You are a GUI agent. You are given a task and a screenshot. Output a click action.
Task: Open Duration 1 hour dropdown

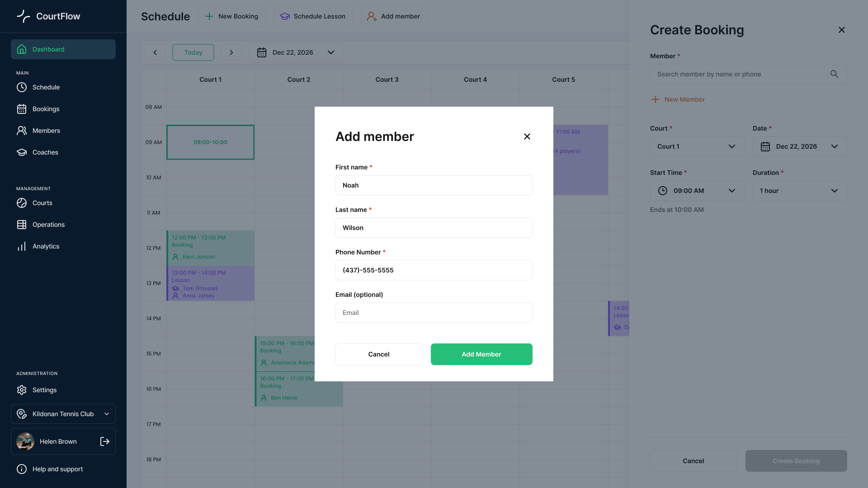(x=800, y=191)
